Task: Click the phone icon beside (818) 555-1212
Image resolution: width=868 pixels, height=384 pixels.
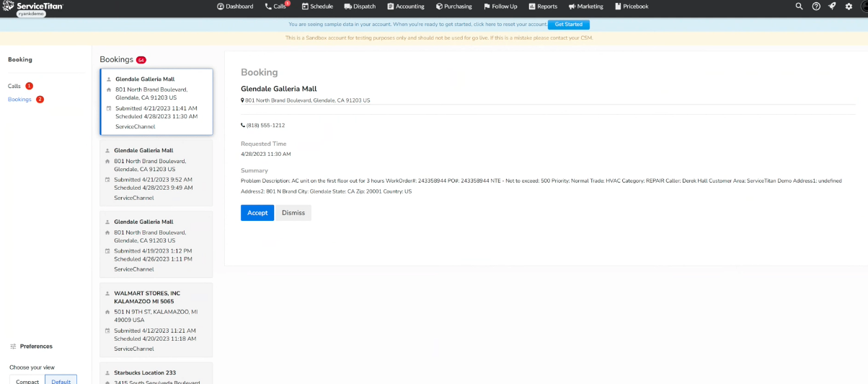Action: 243,125
